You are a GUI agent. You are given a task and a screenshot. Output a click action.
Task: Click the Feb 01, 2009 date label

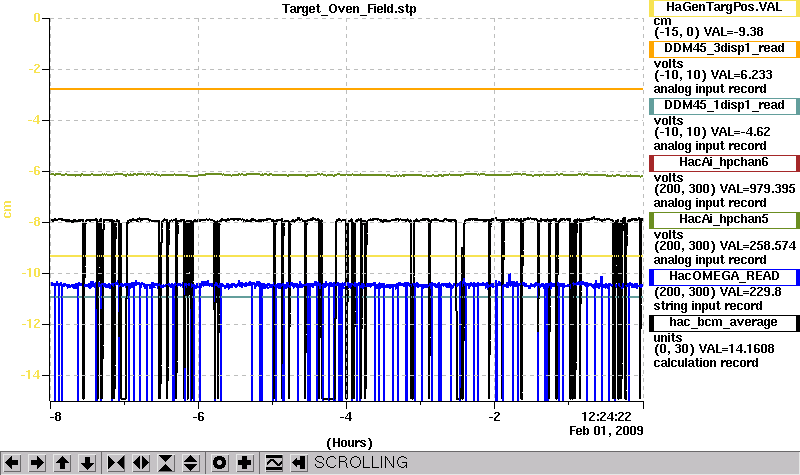coord(606,431)
